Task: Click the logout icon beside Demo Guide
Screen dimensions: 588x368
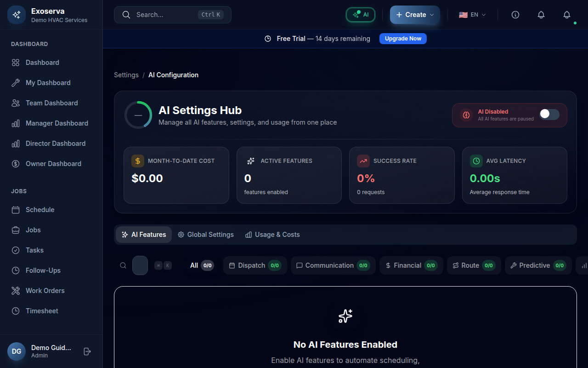Action: [87, 351]
